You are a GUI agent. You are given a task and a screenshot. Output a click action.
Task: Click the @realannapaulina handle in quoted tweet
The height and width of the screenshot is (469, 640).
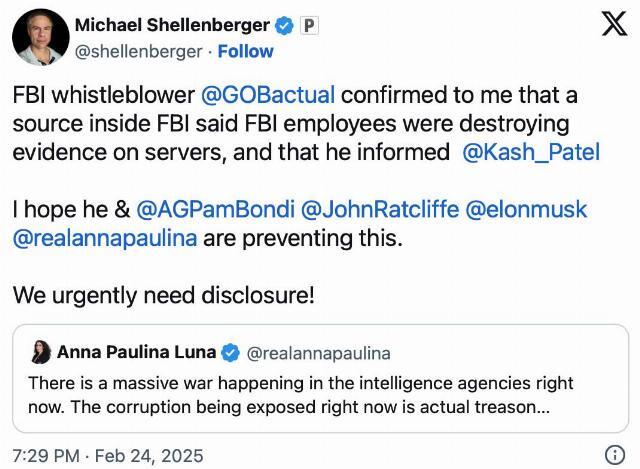318,353
